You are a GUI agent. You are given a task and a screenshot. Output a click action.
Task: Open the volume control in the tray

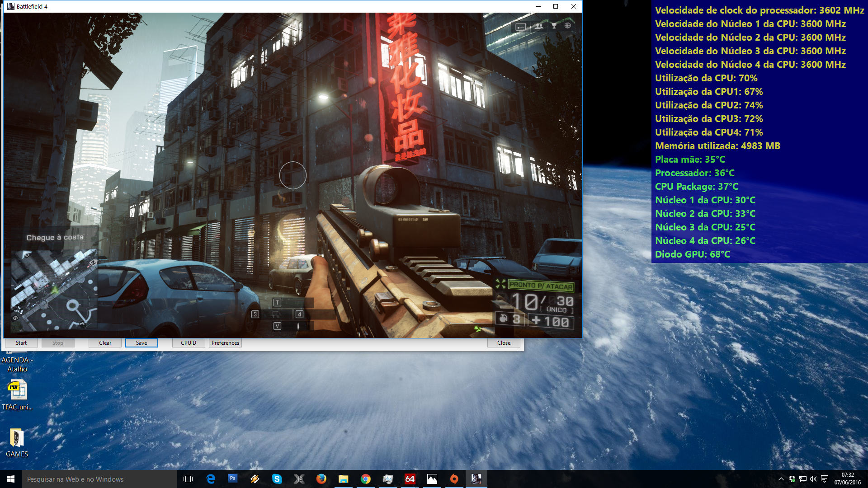(x=813, y=479)
